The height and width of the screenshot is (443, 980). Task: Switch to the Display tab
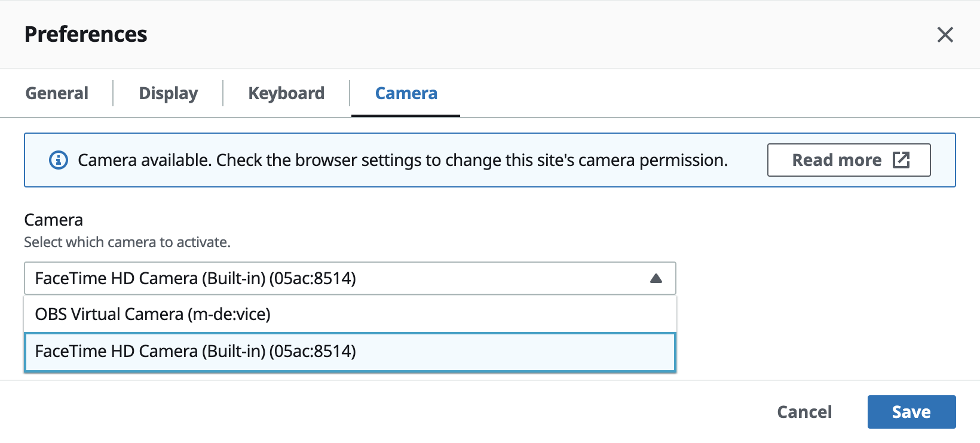pyautogui.click(x=168, y=93)
